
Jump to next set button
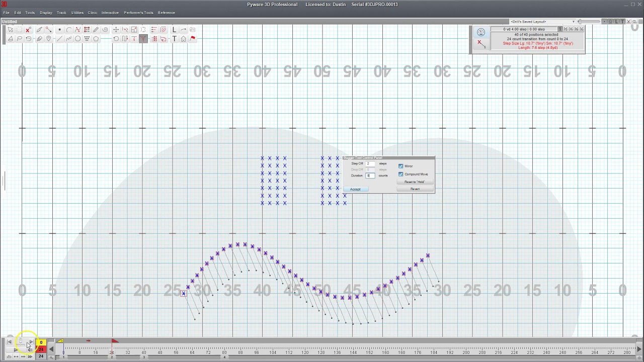(x=31, y=341)
